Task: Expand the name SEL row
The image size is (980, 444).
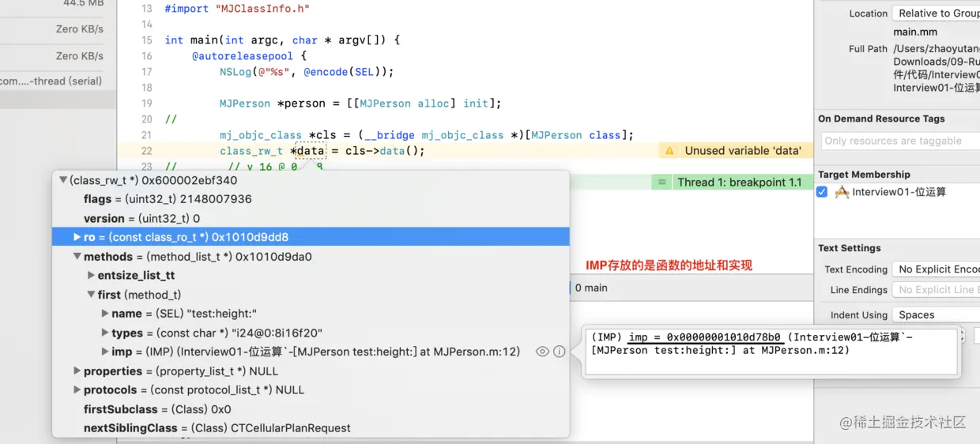Action: click(x=106, y=314)
